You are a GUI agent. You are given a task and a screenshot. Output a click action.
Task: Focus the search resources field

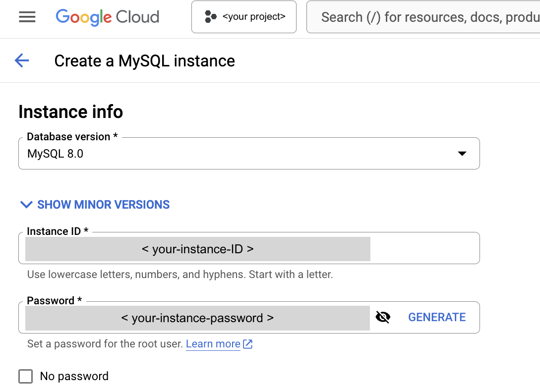(426, 17)
